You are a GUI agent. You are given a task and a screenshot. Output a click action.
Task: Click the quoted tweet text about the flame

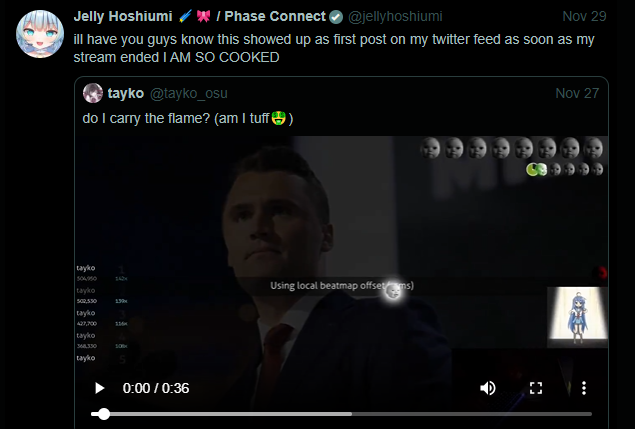[x=170, y=119]
